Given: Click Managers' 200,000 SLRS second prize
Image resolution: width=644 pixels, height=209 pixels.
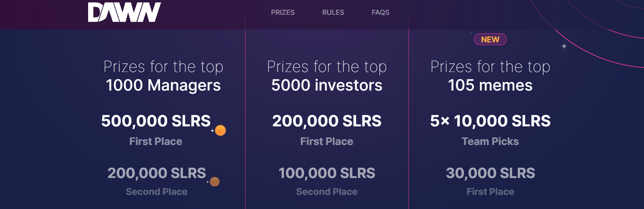Looking at the screenshot, I should (x=157, y=173).
